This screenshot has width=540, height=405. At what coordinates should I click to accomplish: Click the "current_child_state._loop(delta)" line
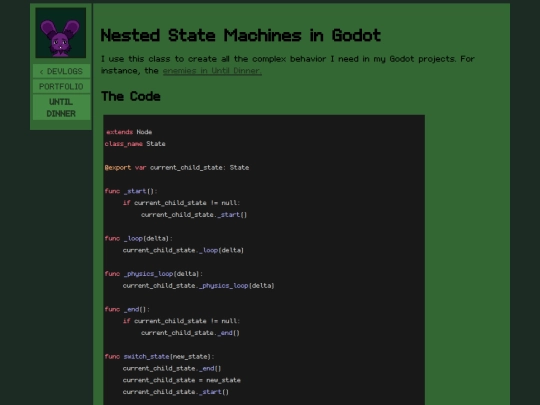[183, 250]
